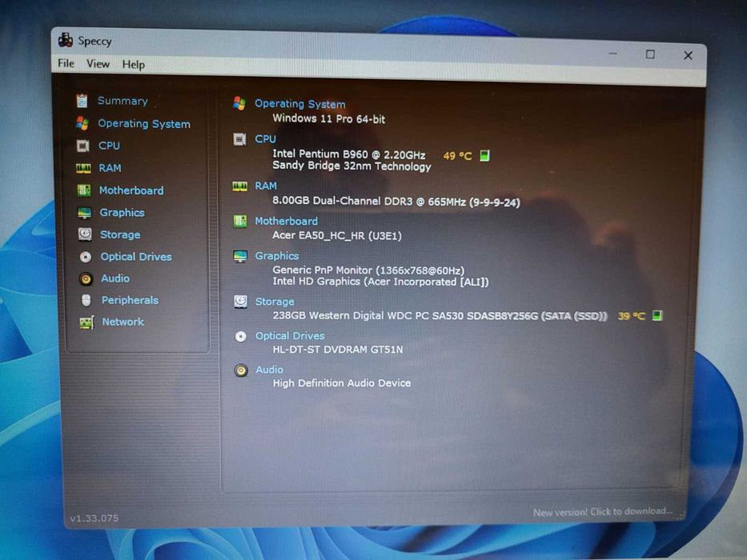The image size is (747, 560).
Task: Click 'Generic PnP Monitor' text line
Action: (x=368, y=270)
